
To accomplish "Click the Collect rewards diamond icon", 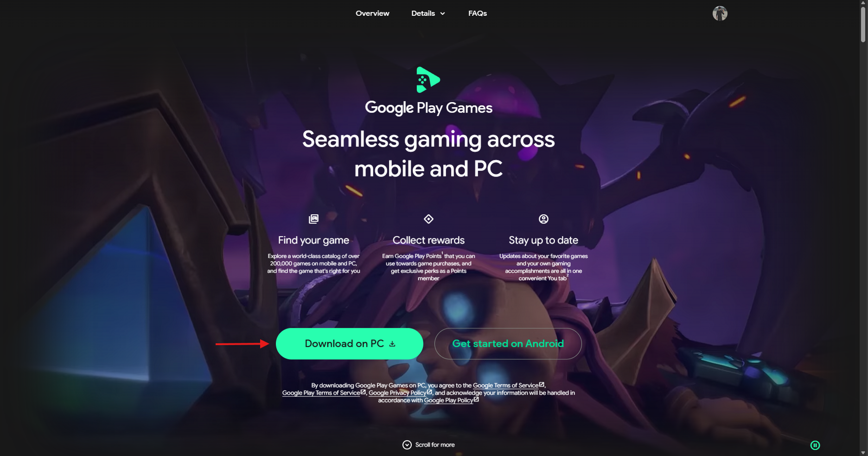I will point(428,218).
